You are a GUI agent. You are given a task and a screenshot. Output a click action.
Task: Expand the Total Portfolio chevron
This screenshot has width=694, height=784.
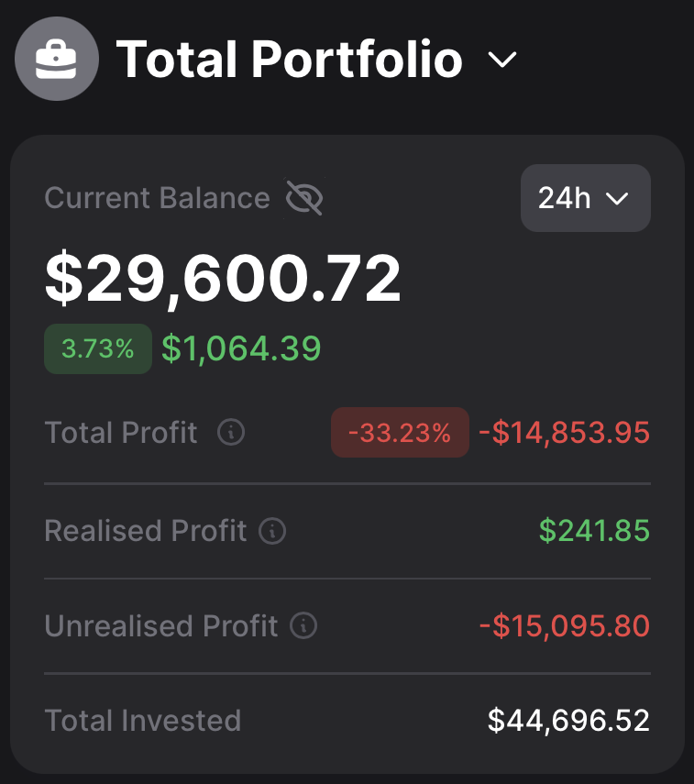(502, 61)
